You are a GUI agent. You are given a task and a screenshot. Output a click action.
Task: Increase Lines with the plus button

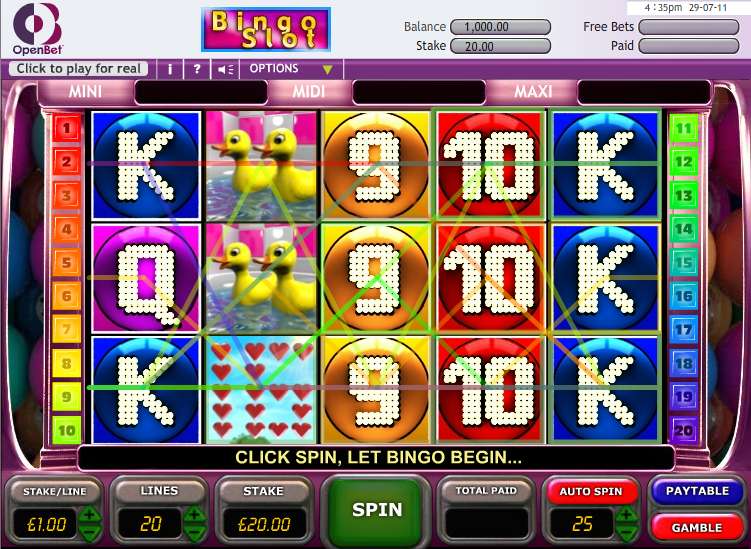point(194,515)
